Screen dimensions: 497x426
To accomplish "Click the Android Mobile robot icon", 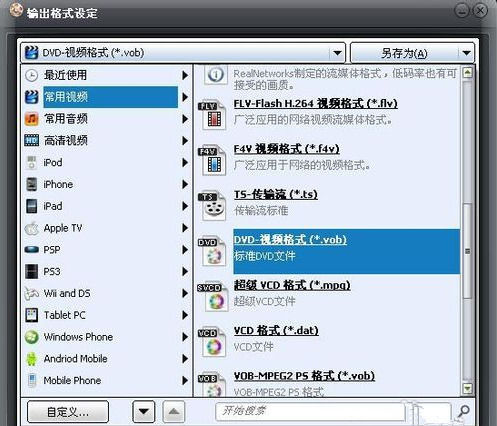I will pos(31,359).
